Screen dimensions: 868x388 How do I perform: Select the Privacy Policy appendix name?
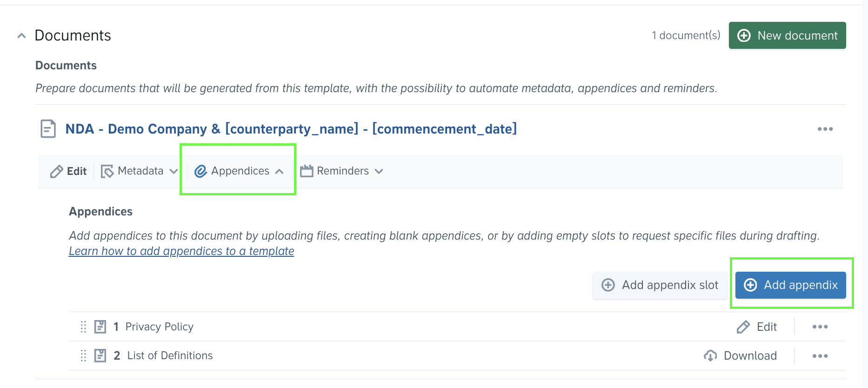click(160, 327)
